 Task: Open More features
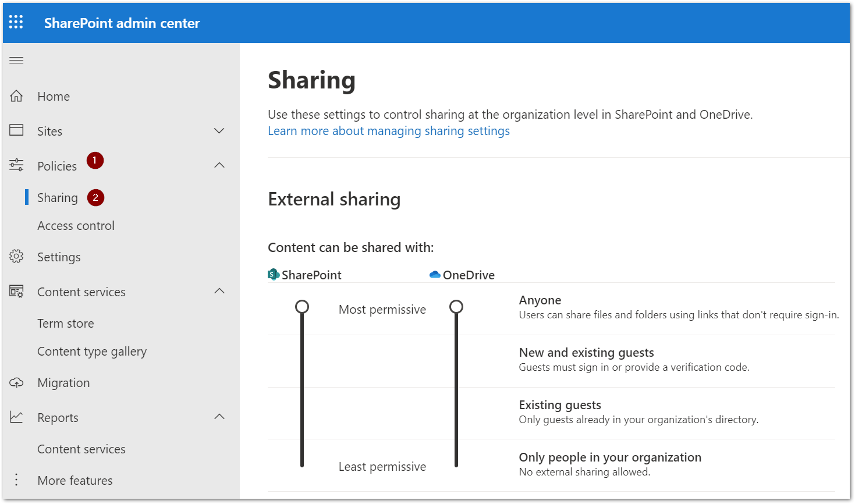pyautogui.click(x=75, y=481)
